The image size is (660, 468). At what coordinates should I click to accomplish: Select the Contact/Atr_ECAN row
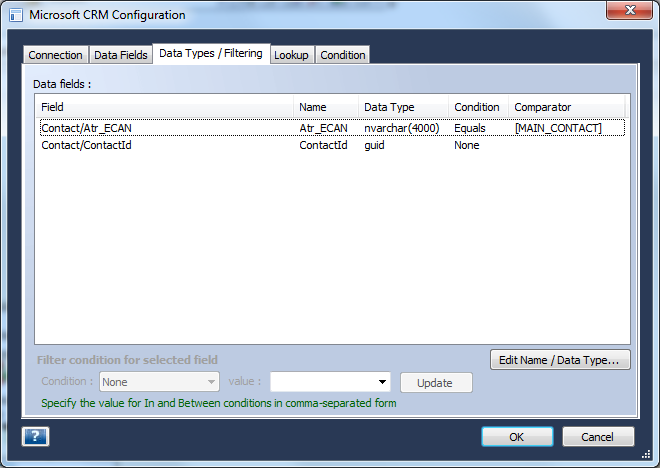pos(333,128)
